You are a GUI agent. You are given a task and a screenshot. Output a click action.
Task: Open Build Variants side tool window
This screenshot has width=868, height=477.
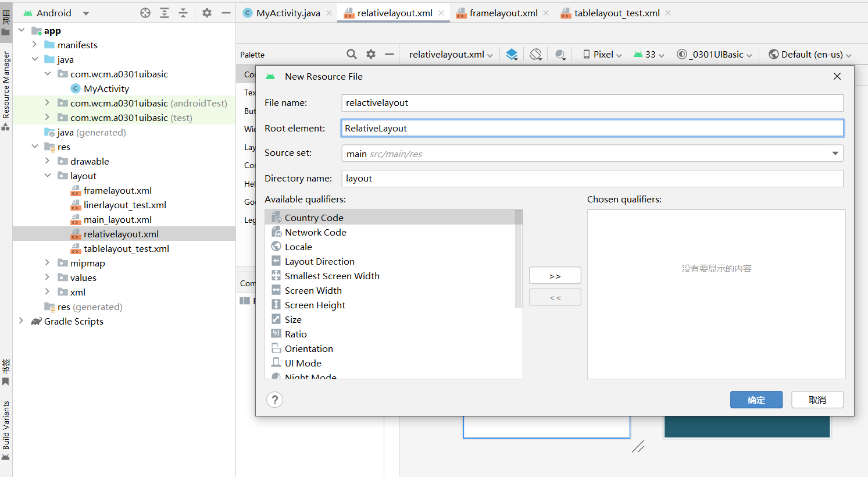coord(6,430)
